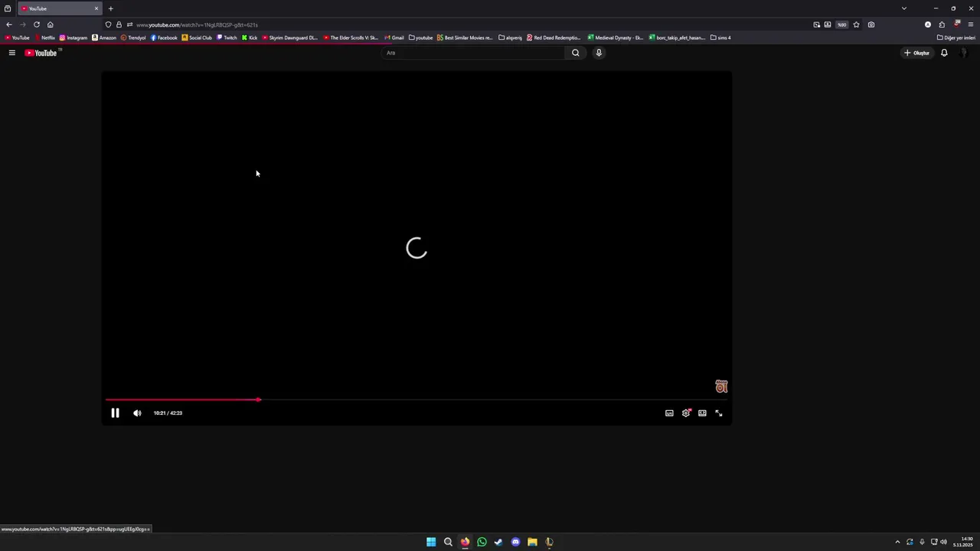Close the YouTube tab
This screenshot has height=551, width=980.
(x=96, y=8)
